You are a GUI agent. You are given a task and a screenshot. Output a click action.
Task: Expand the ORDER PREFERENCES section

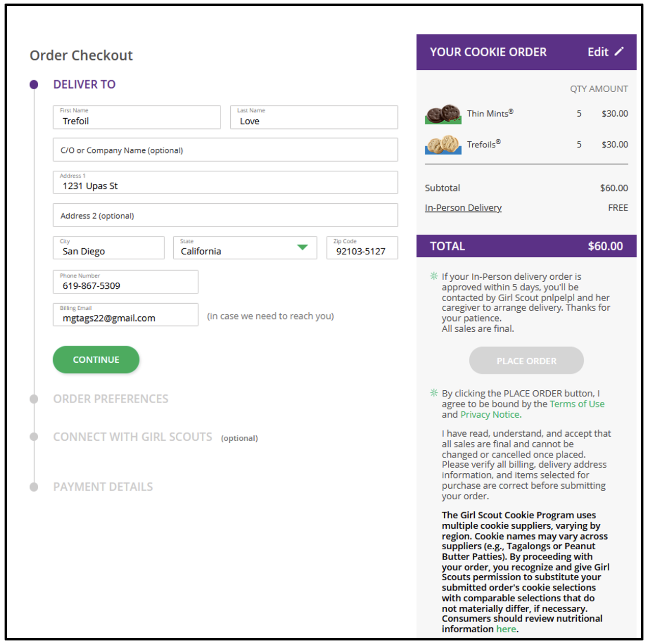click(x=111, y=399)
